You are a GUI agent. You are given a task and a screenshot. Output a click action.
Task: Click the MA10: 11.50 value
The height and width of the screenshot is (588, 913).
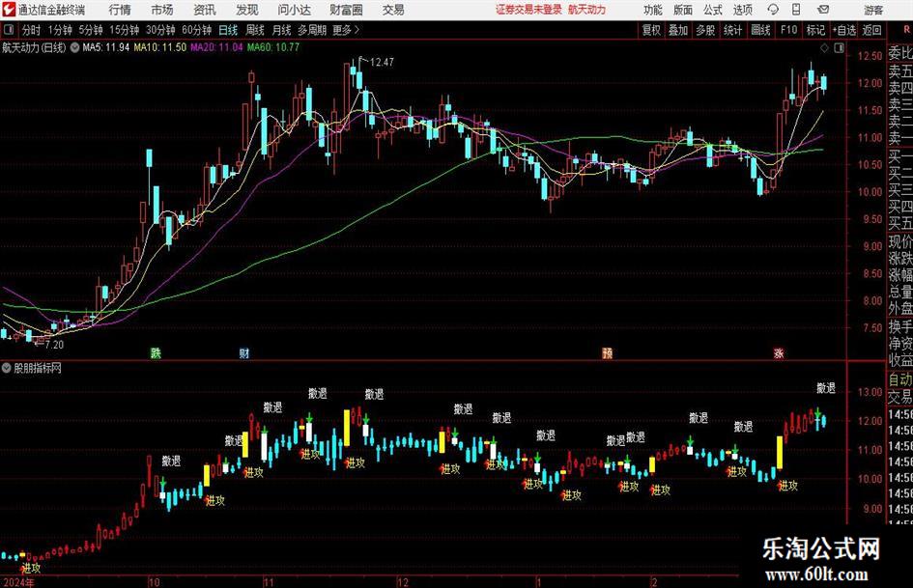(160, 47)
